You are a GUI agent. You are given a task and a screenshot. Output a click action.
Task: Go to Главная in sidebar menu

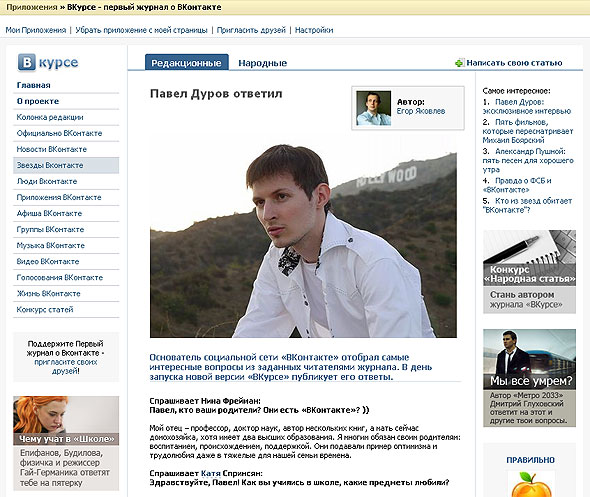[x=33, y=85]
